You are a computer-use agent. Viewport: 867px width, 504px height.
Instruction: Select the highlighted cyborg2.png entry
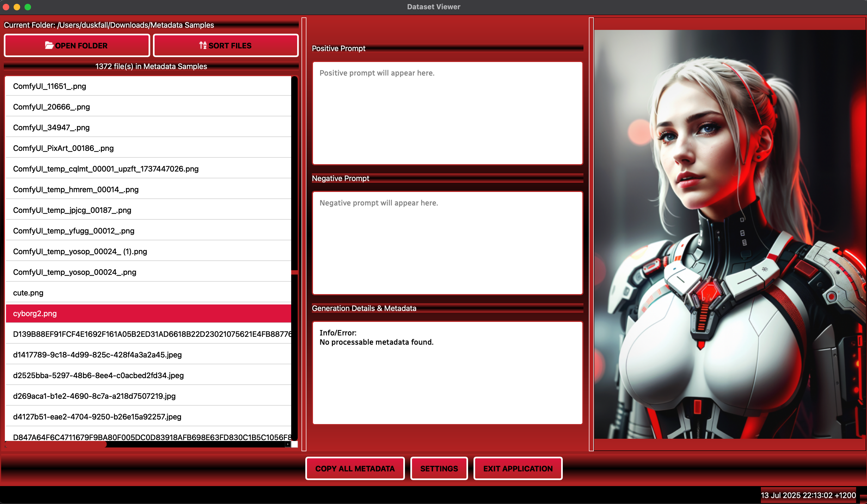pos(35,313)
